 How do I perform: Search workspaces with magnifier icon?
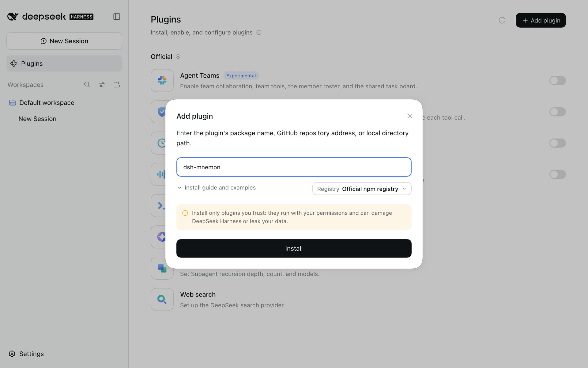(x=87, y=85)
